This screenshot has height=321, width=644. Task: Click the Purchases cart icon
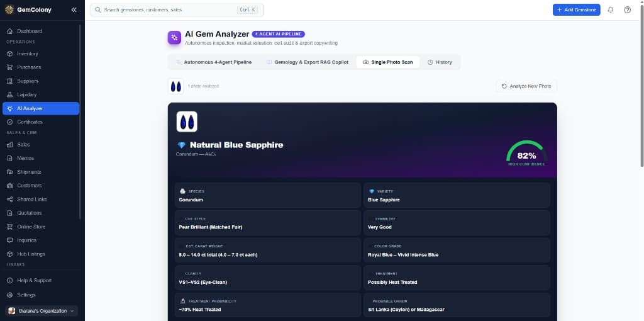pyautogui.click(x=10, y=67)
